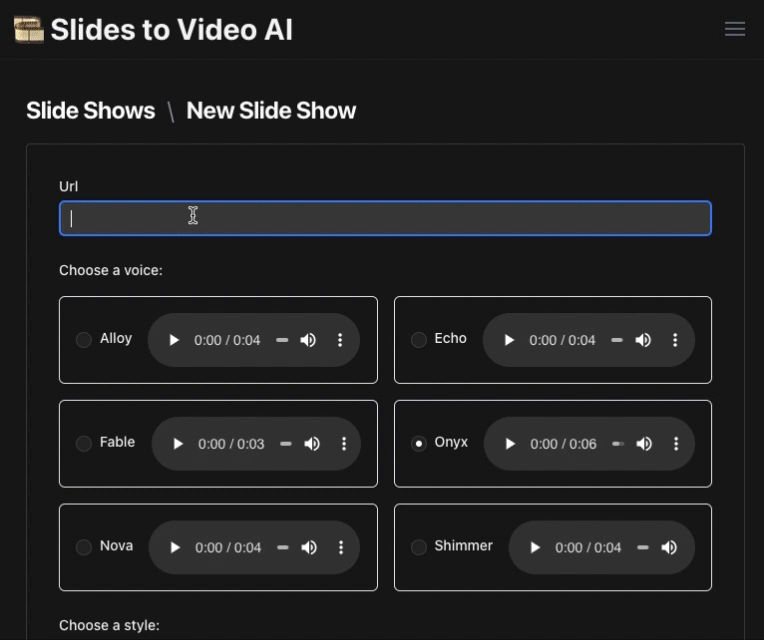Viewport: 764px width, 640px height.
Task: Play the Fable voice sample
Action: (178, 444)
